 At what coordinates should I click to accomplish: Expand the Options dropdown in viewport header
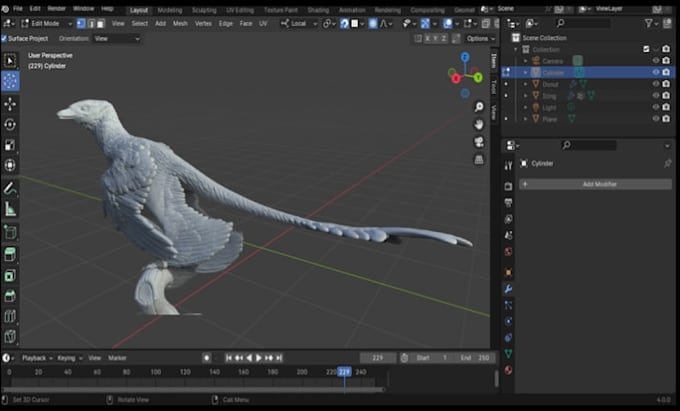click(481, 39)
